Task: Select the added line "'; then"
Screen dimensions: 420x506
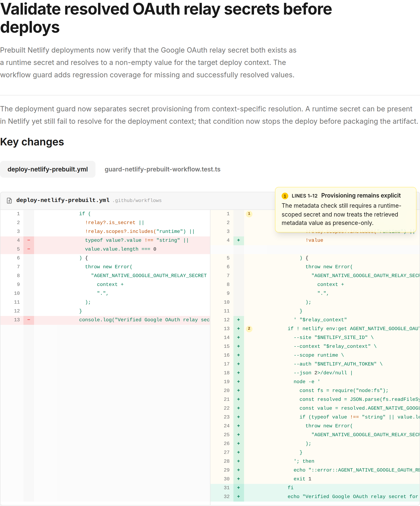Action: tap(315, 461)
